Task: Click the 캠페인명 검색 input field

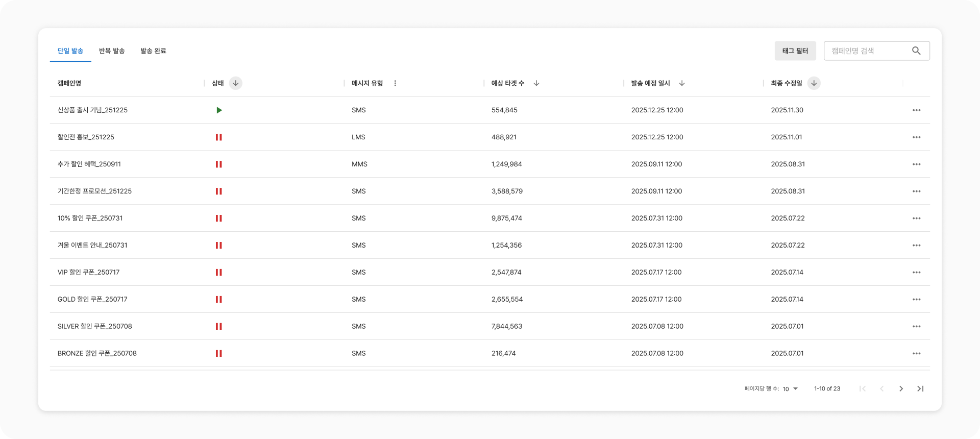Action: pos(868,51)
